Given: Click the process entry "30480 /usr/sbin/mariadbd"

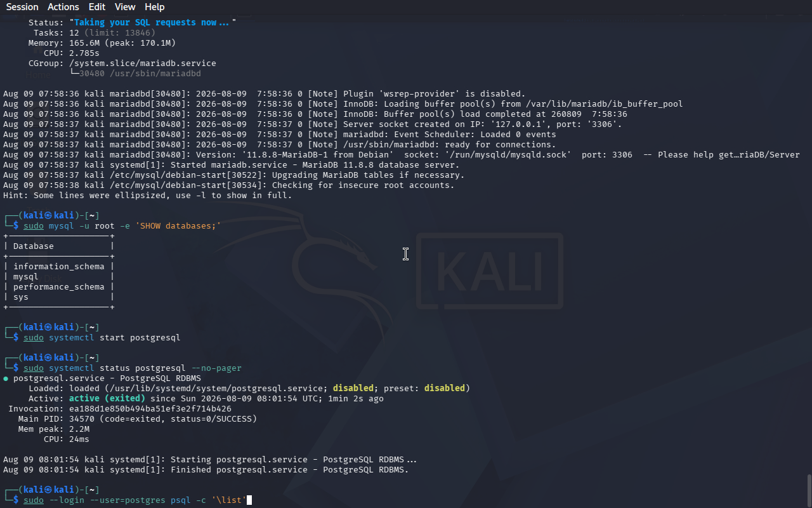Looking at the screenshot, I should [x=140, y=73].
